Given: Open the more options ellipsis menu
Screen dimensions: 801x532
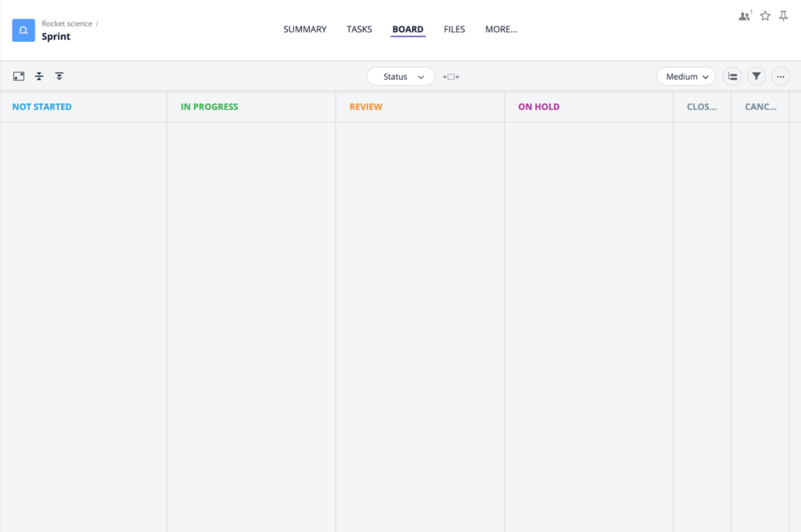Looking at the screenshot, I should 780,76.
